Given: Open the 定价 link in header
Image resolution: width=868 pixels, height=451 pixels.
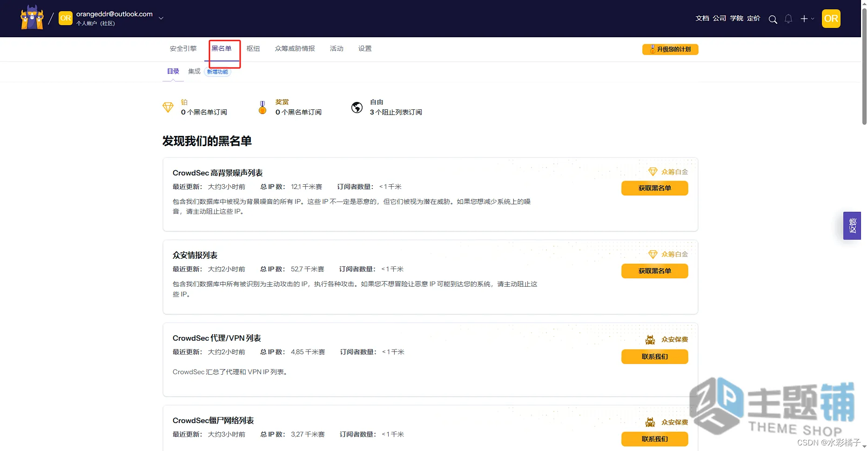Looking at the screenshot, I should click(754, 18).
